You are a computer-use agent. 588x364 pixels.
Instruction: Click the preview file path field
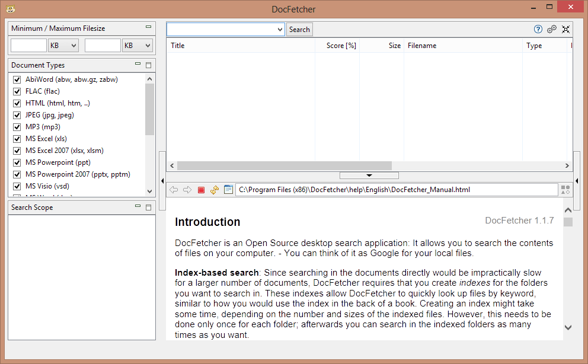pyautogui.click(x=397, y=190)
